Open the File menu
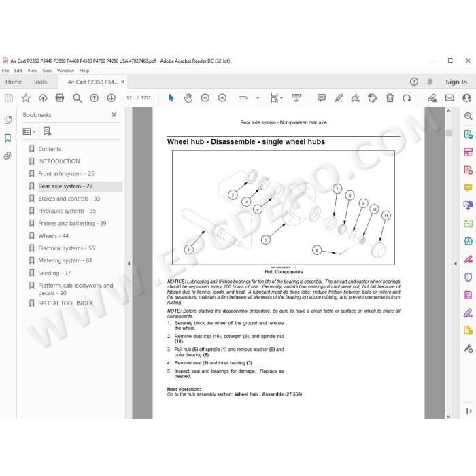This screenshot has width=476, height=476. click(5, 71)
